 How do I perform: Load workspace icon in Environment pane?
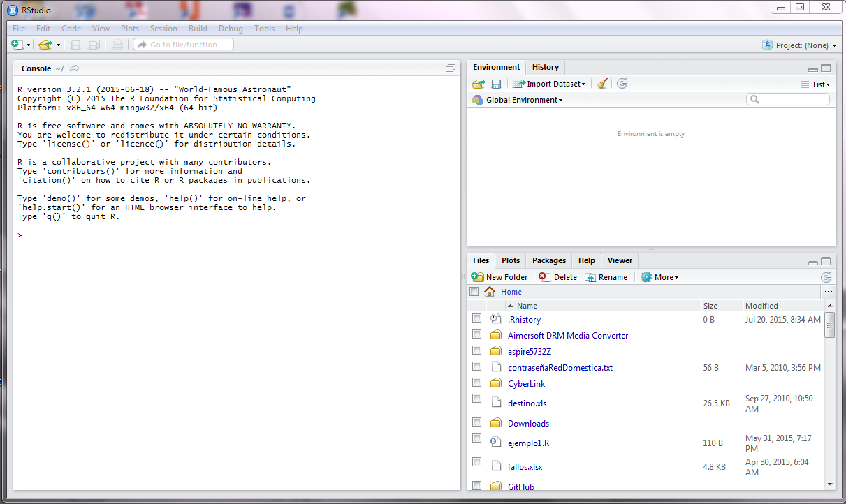pos(479,84)
